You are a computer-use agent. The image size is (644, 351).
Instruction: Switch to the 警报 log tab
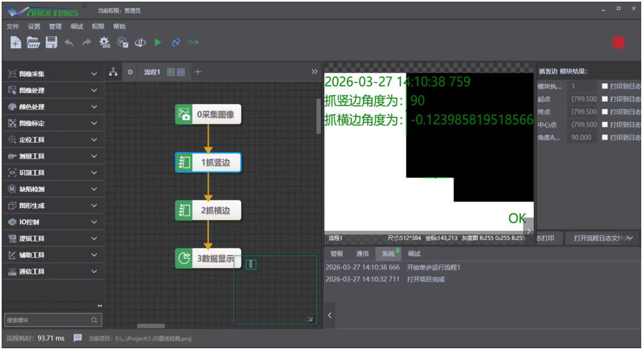(337, 254)
